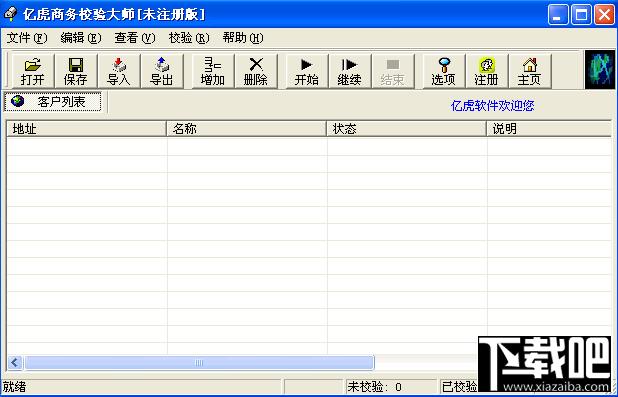The image size is (618, 397).
Task: Open the 查看(V) menu
Action: (135, 38)
